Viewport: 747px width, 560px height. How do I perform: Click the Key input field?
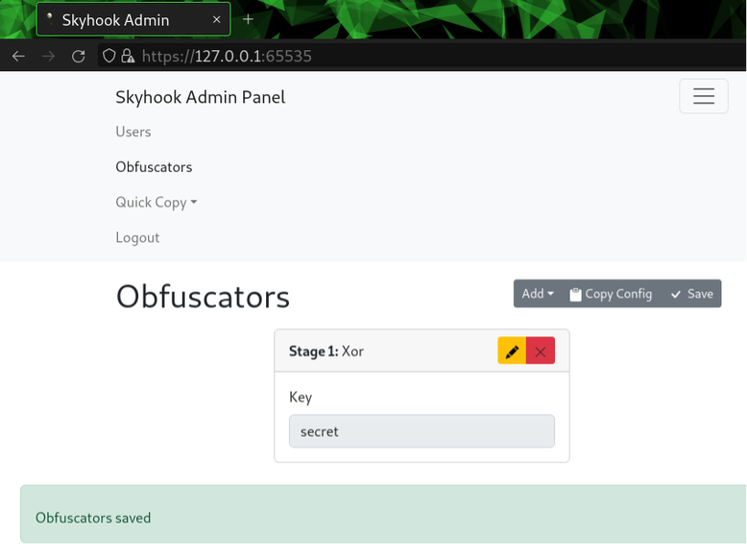(x=422, y=431)
